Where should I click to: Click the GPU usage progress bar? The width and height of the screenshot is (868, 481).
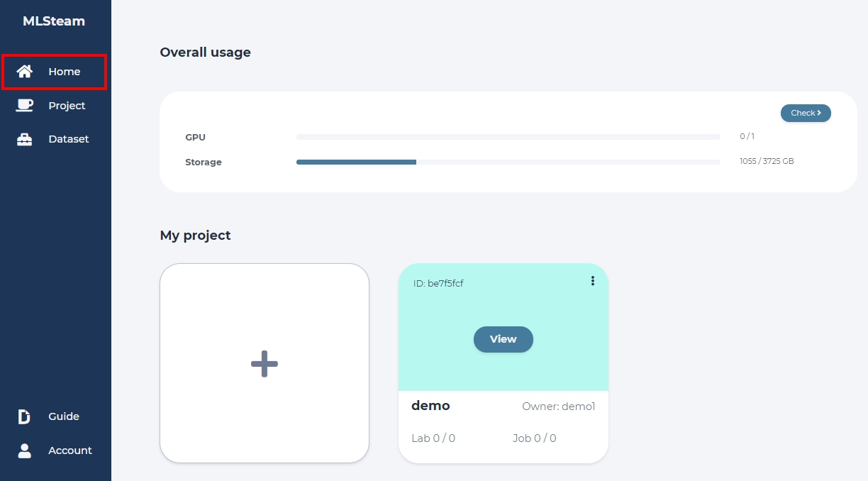(508, 136)
